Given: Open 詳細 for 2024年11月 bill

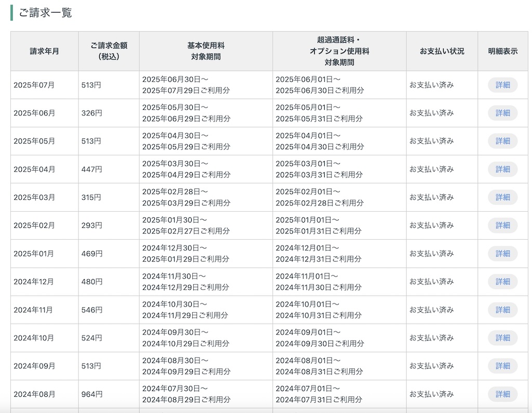Looking at the screenshot, I should coord(502,310).
